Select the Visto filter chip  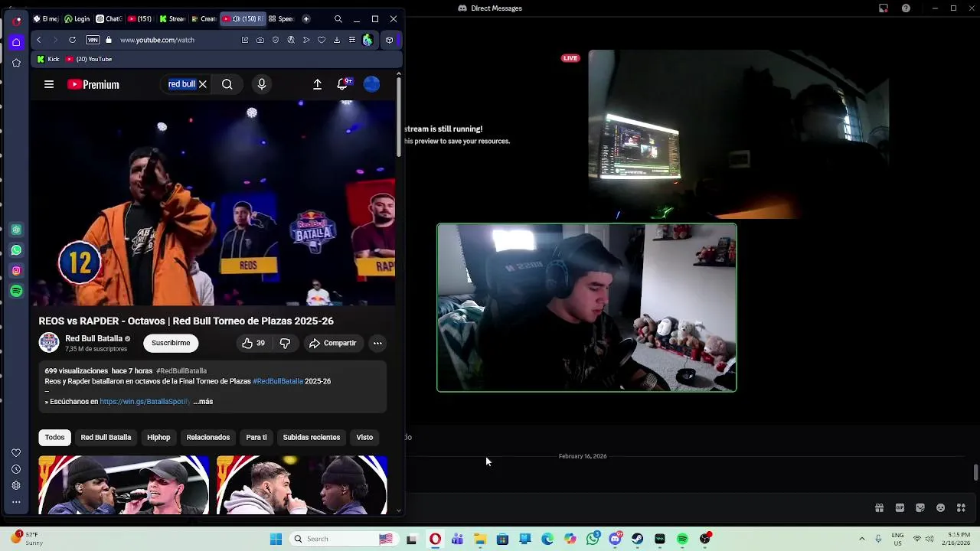(x=364, y=437)
